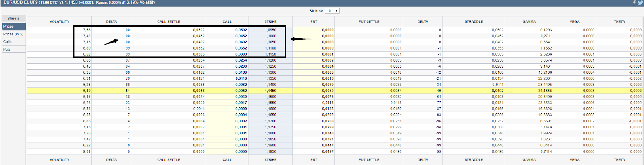The image size is (644, 165).
Task: Click STRIKE column header in top header row
Action: [270, 21]
